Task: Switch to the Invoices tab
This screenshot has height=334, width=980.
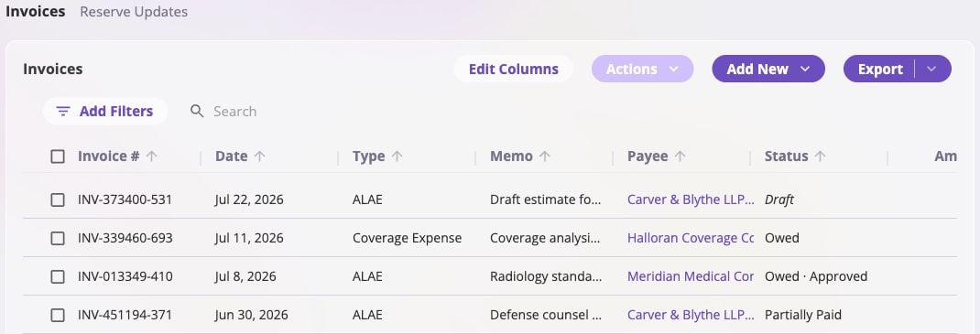Action: pyautogui.click(x=36, y=11)
